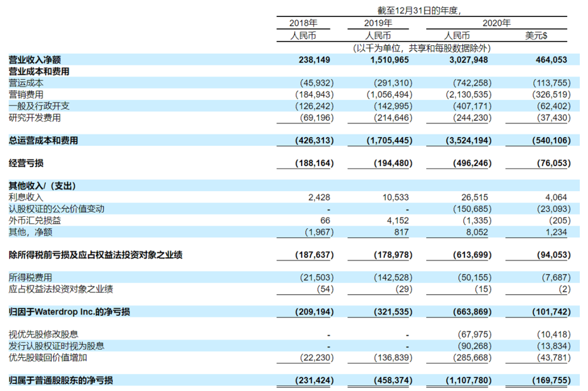Select the 认股权证的公允价值变动 row label
Screen dimensions: 588x391
56,209
